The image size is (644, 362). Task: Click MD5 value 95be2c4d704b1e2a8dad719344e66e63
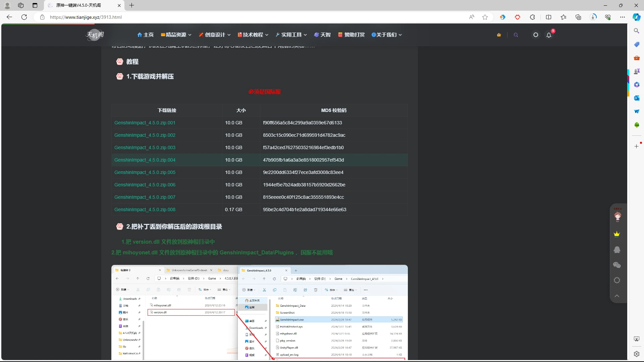point(305,209)
